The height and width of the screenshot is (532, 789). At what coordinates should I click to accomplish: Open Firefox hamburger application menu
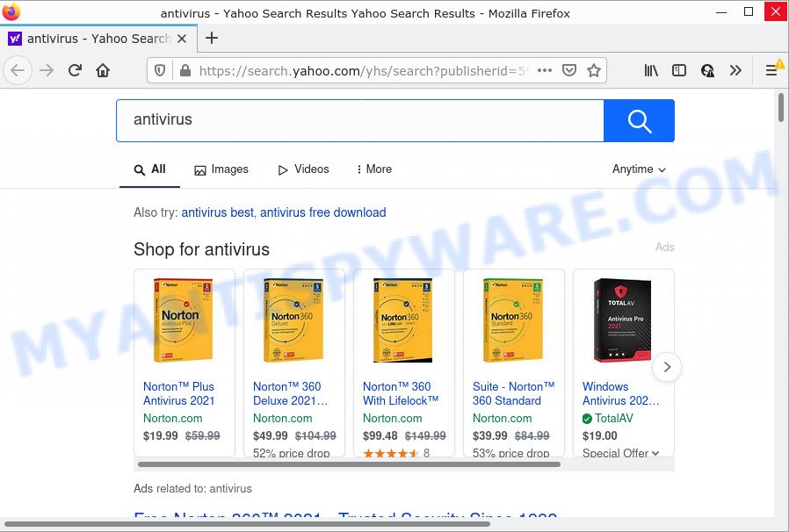[771, 70]
